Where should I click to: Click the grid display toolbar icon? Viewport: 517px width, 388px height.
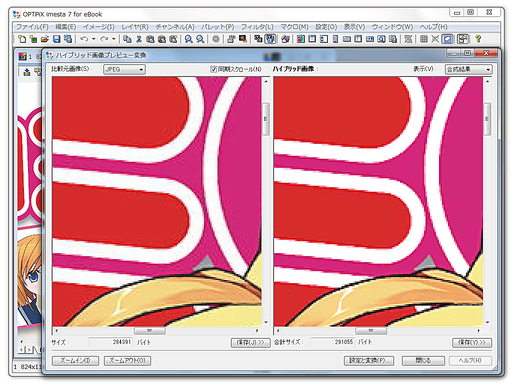click(x=424, y=39)
